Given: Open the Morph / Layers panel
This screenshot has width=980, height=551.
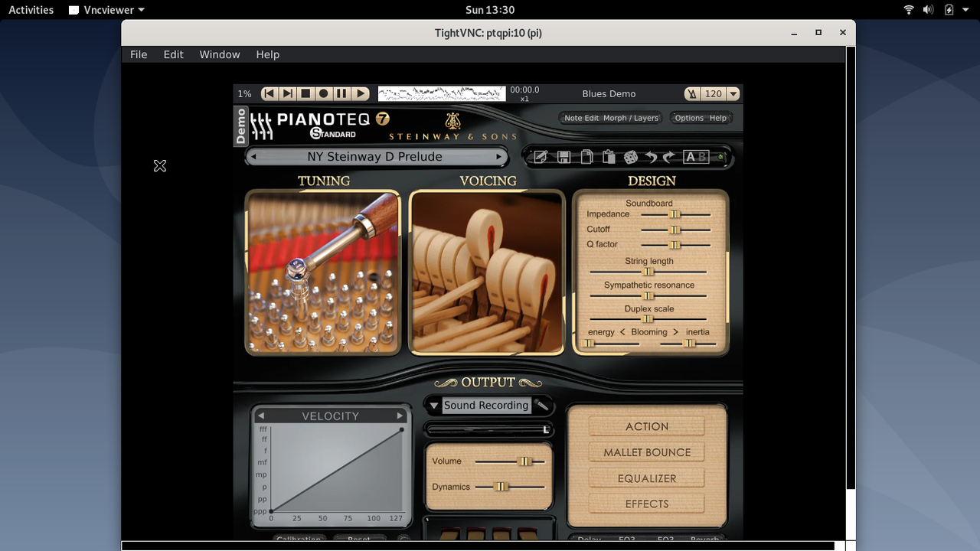Looking at the screenshot, I should 631,118.
